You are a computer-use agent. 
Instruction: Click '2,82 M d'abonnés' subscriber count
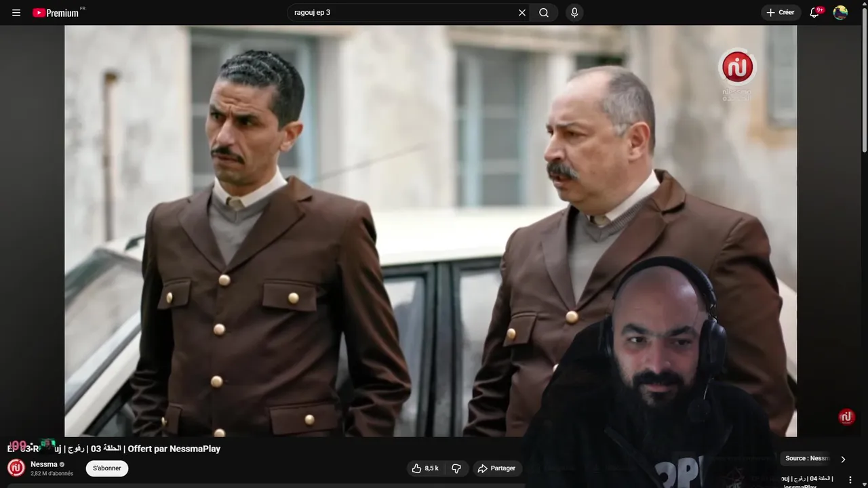(52, 474)
